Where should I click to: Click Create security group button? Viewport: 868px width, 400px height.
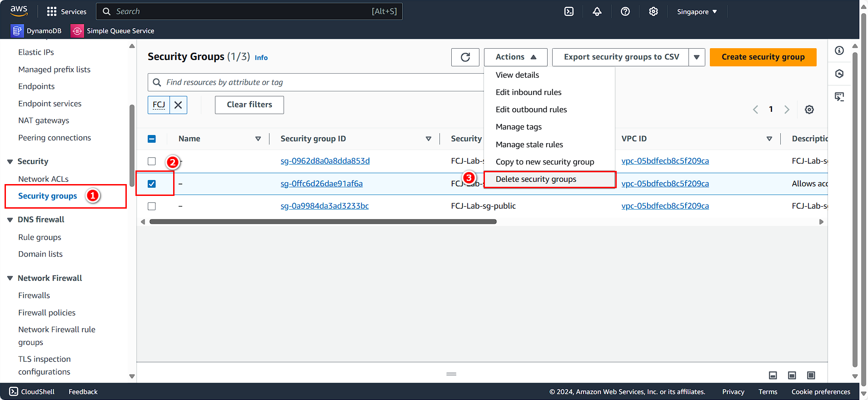point(763,57)
